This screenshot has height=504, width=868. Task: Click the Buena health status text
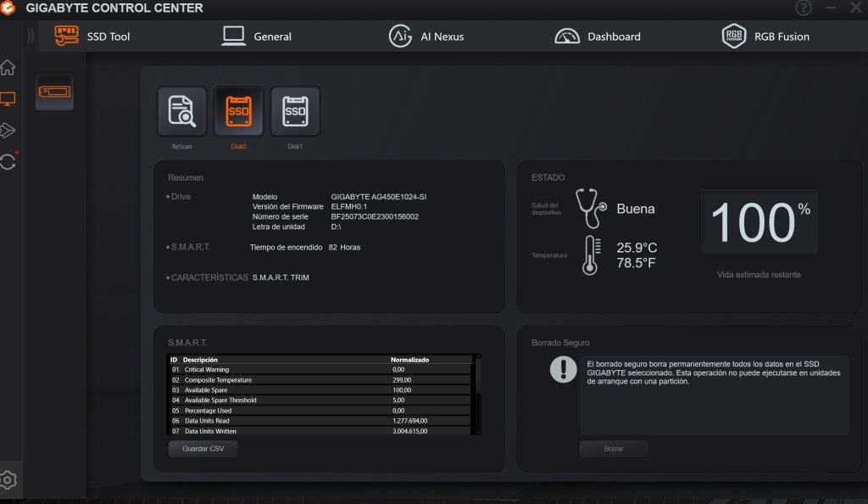pyautogui.click(x=636, y=209)
